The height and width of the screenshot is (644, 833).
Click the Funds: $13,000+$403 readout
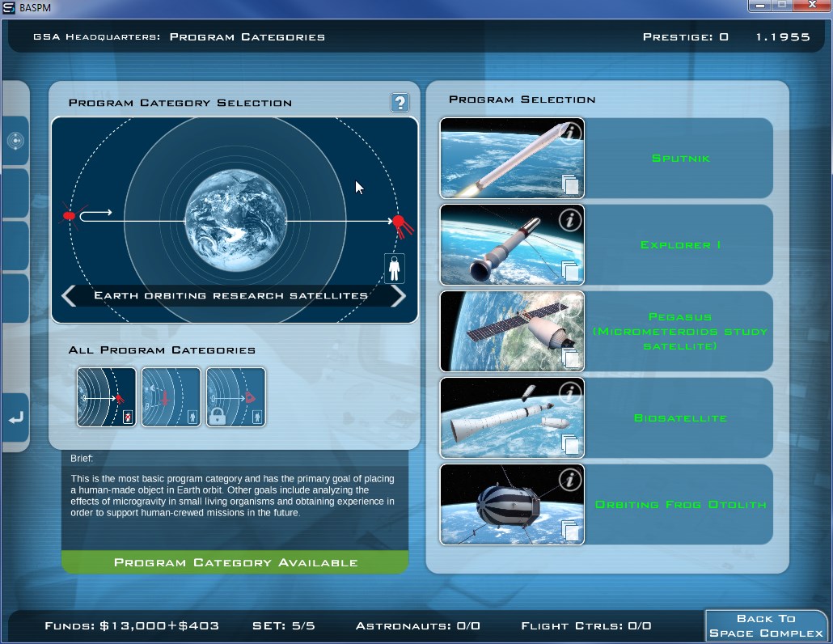pyautogui.click(x=132, y=626)
